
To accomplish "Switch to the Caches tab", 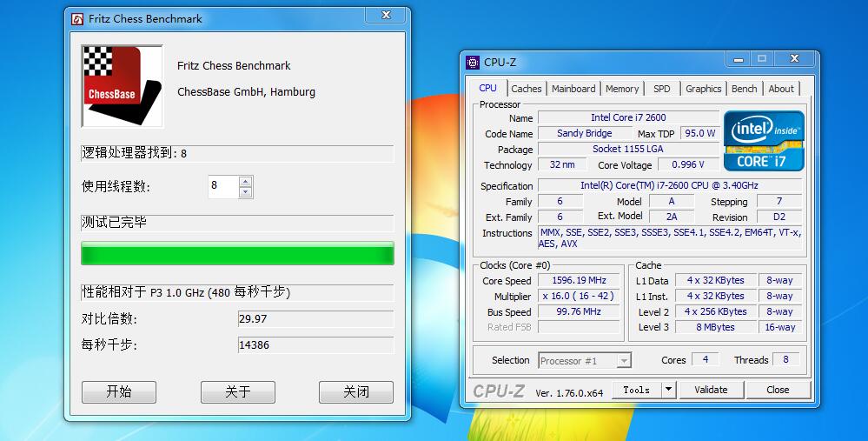I will (x=526, y=89).
